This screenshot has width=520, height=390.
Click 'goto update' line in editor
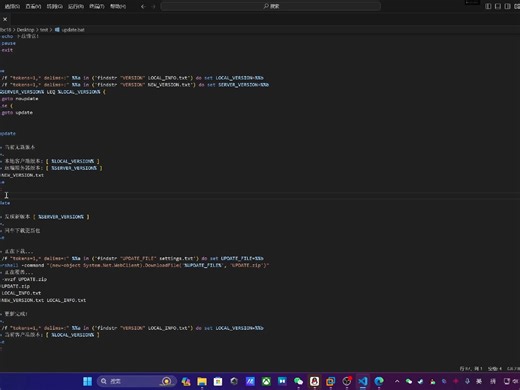click(17, 113)
